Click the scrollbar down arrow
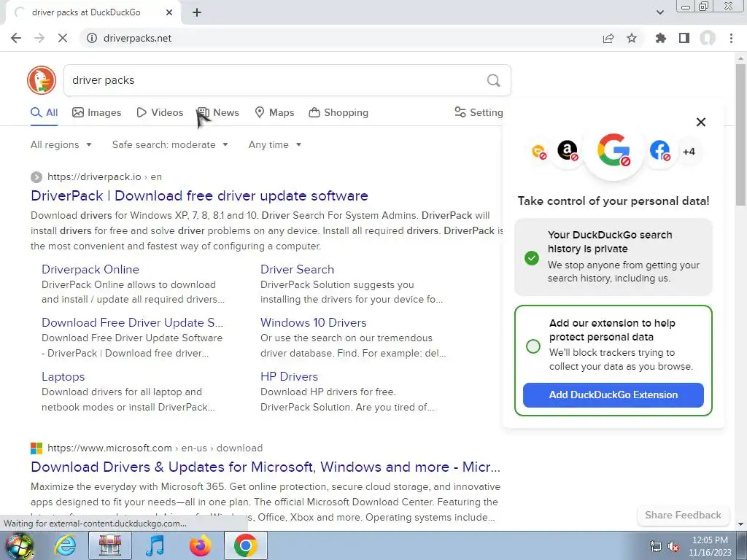 pos(740,524)
